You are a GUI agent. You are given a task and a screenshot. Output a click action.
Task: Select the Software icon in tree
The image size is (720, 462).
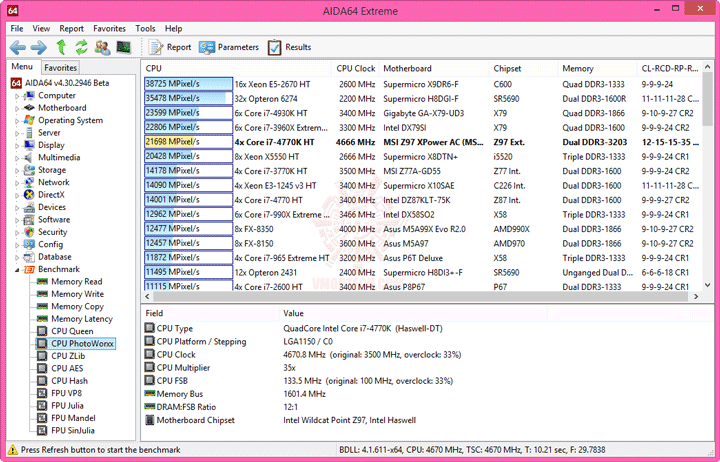[x=29, y=220]
